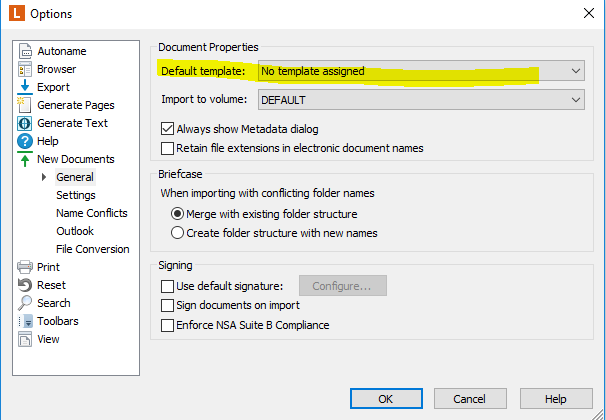Viewport: 606px width, 420px height.
Task: Click the Cancel button
Action: pyautogui.click(x=470, y=398)
